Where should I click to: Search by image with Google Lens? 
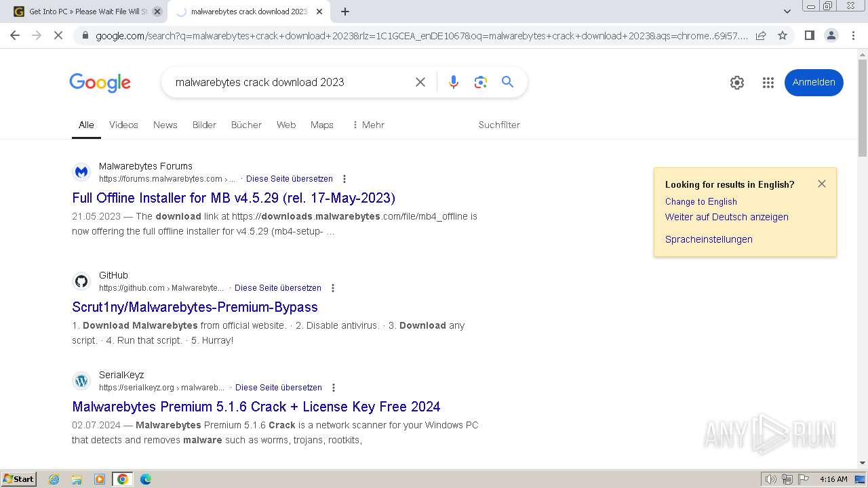pyautogui.click(x=481, y=82)
